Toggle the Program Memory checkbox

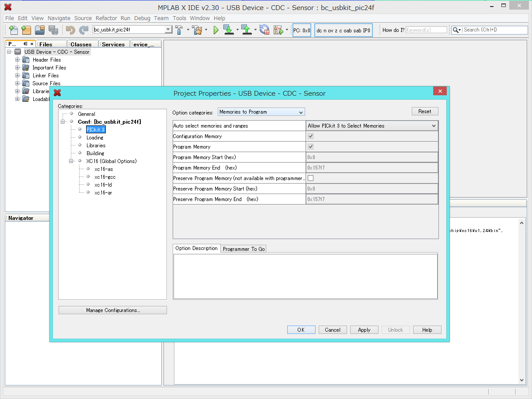pyautogui.click(x=311, y=147)
